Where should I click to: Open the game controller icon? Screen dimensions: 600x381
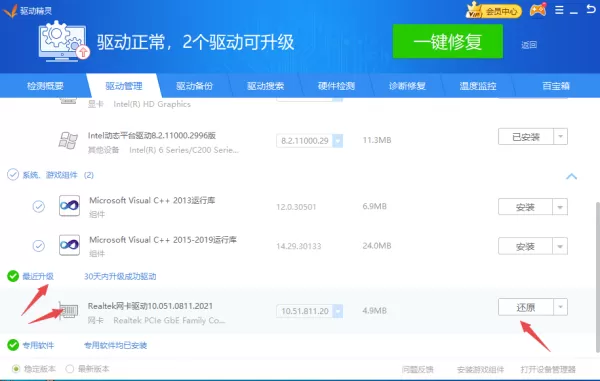(538, 10)
